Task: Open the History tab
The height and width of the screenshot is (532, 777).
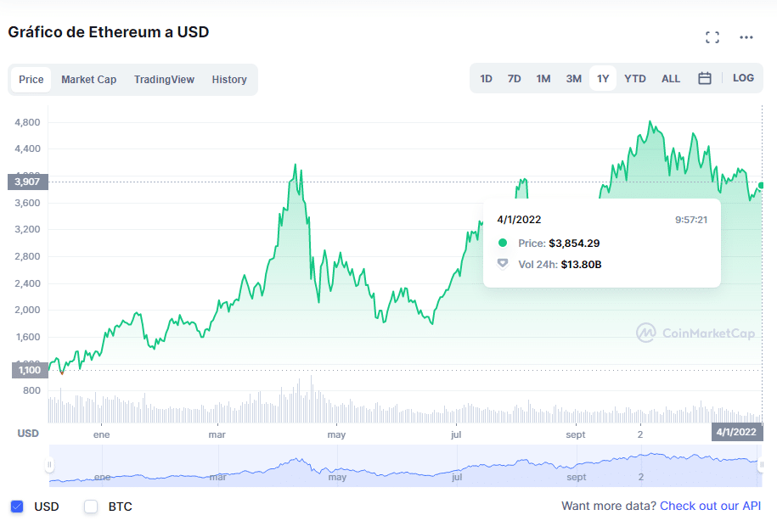Action: tap(229, 79)
